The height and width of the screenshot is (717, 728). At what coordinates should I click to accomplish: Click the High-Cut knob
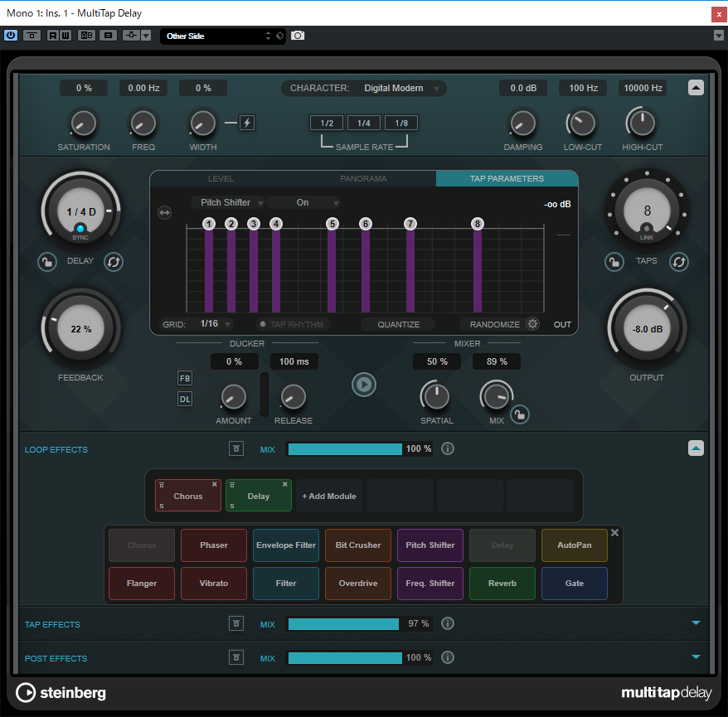(642, 124)
